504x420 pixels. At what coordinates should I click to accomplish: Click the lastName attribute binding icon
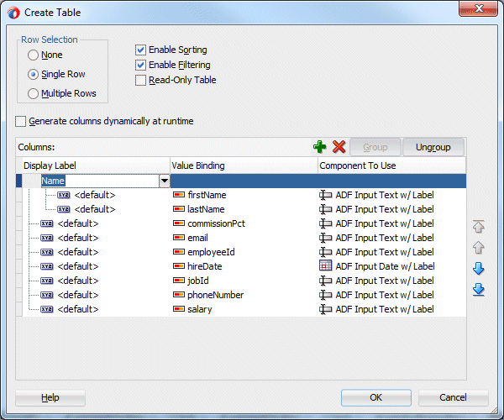[x=179, y=209]
